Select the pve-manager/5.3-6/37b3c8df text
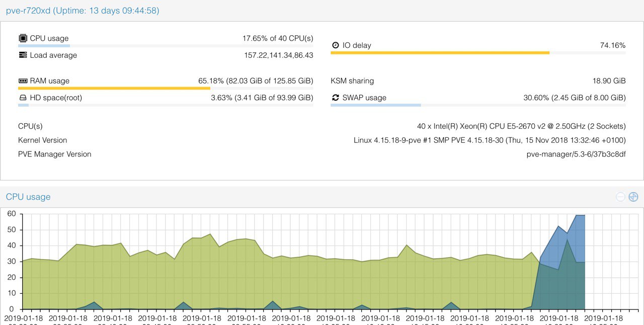 pyautogui.click(x=576, y=154)
